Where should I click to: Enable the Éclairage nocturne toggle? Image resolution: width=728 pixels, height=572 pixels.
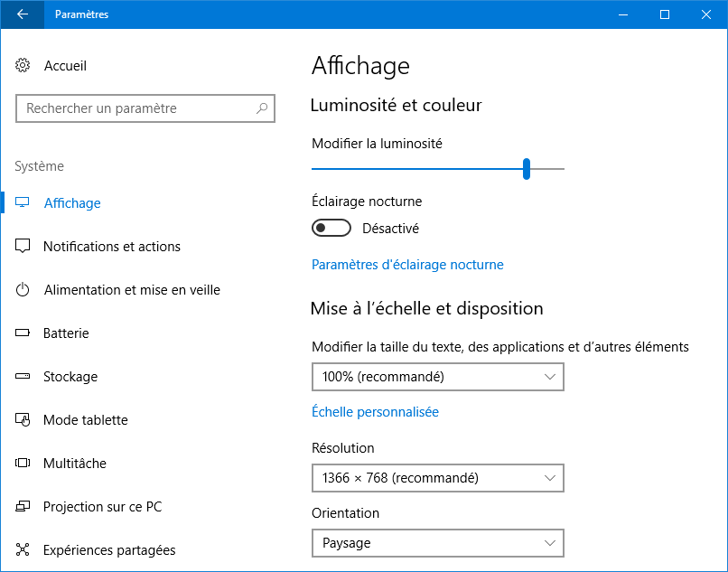(331, 228)
